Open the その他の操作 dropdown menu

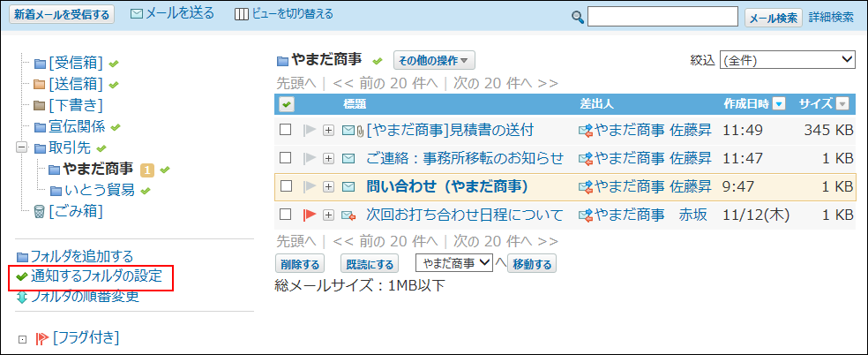click(434, 60)
